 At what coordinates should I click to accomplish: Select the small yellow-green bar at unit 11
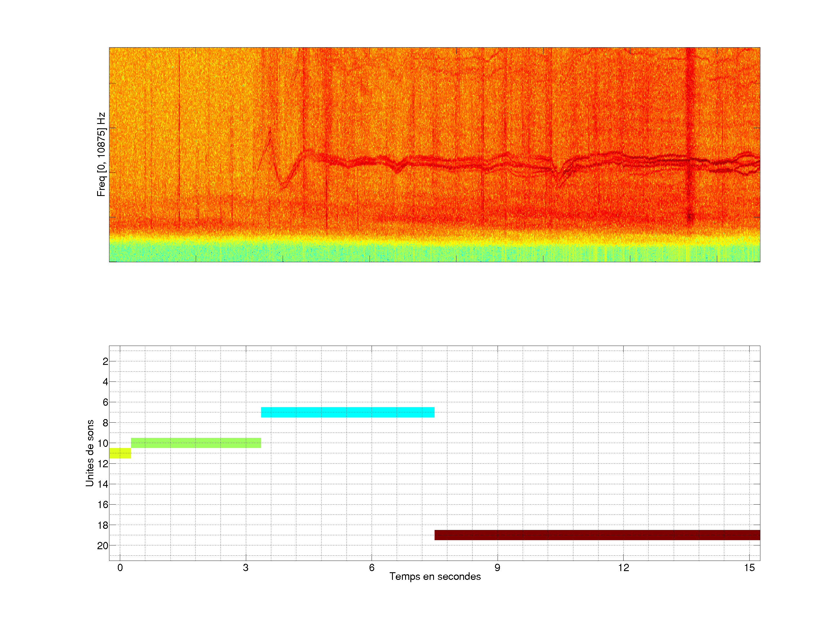pos(120,453)
